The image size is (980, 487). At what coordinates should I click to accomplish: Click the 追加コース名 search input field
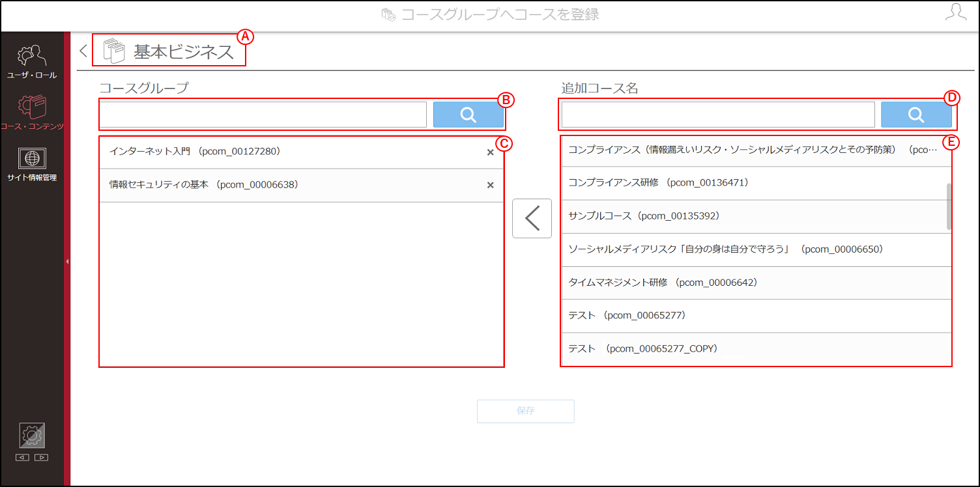tap(718, 115)
